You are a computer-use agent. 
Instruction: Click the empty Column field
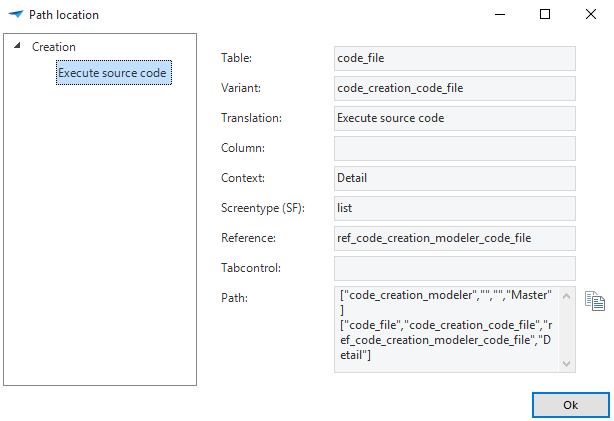[454, 148]
